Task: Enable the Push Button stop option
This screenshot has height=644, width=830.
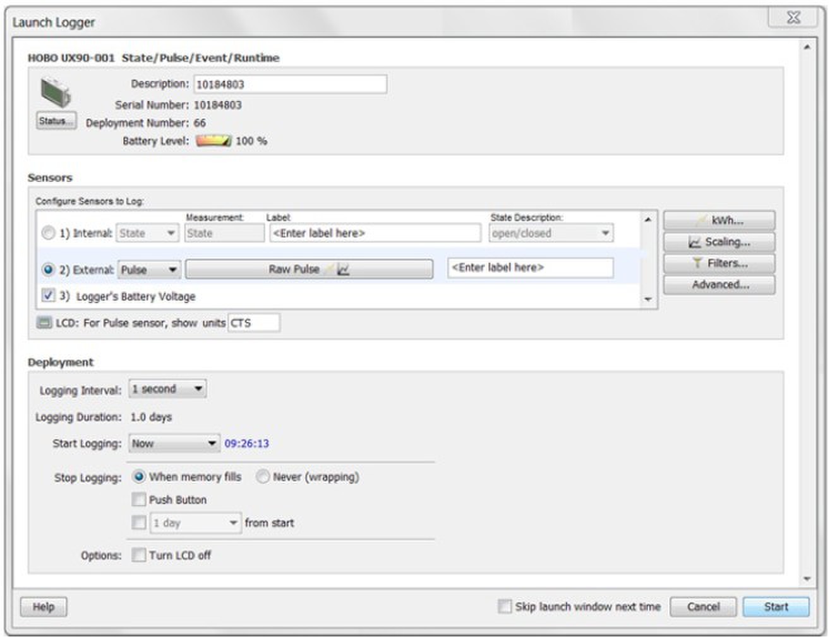Action: (139, 499)
